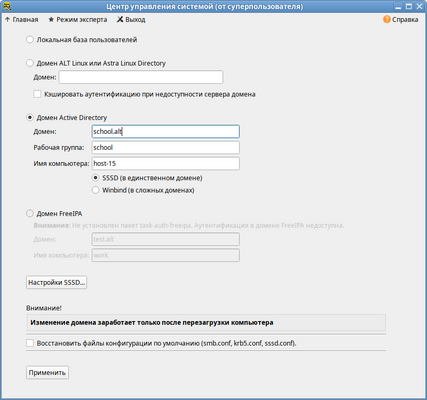
Task: Open Справка via orange question-mark icon
Action: tap(387, 19)
